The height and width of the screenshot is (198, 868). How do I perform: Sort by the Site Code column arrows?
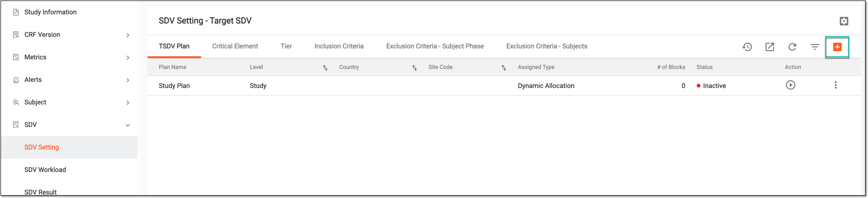503,68
